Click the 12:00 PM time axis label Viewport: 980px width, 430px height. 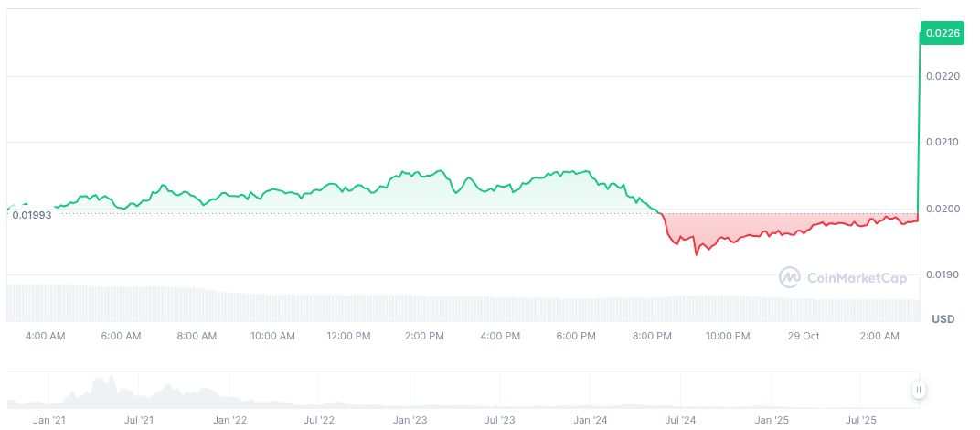(x=348, y=336)
